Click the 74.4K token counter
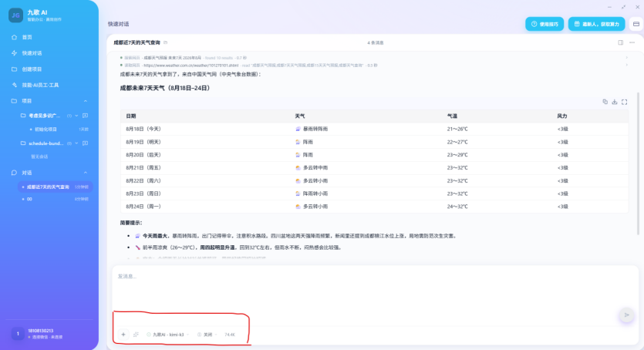 tap(230, 335)
